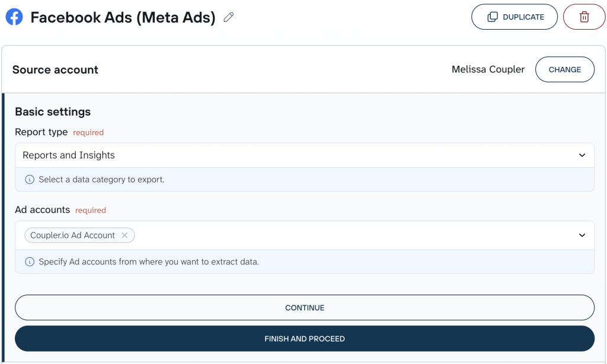The width and height of the screenshot is (607, 364).
Task: Click the 'Melissa Coupler' account name
Action: tap(488, 69)
